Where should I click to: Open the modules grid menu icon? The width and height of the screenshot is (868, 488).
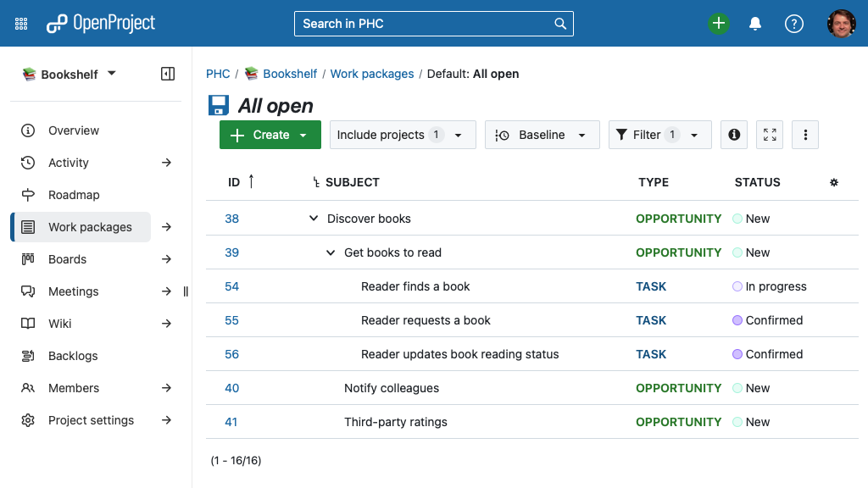coord(21,24)
